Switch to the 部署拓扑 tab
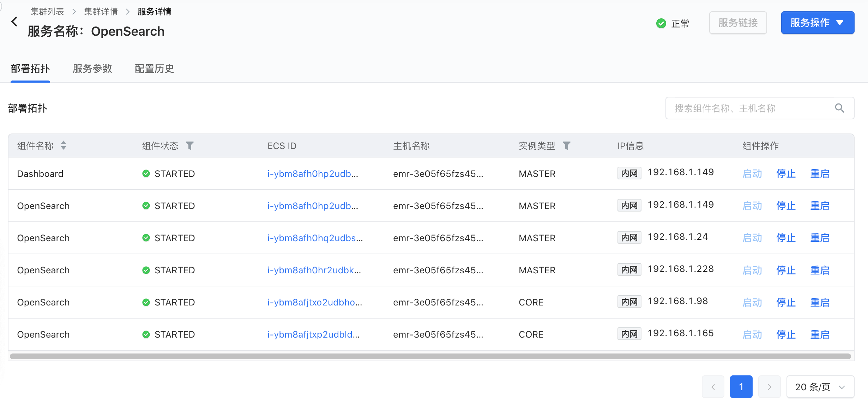The height and width of the screenshot is (416, 868). click(x=30, y=69)
